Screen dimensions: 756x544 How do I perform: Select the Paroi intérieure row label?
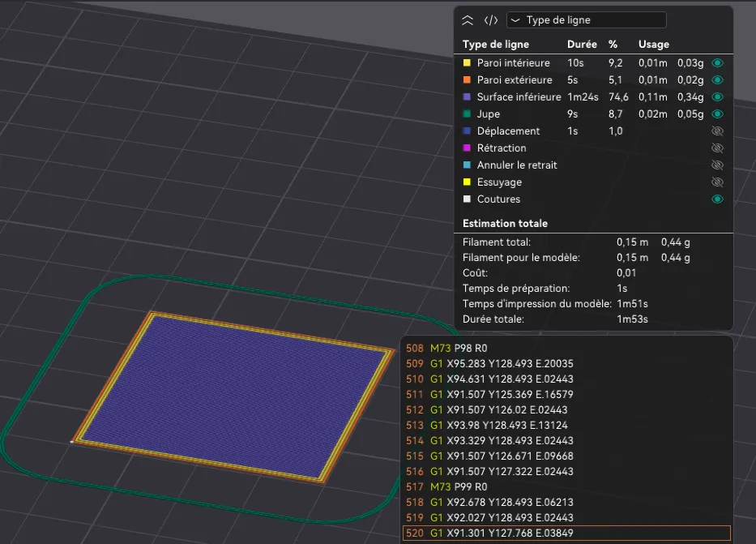click(x=513, y=62)
